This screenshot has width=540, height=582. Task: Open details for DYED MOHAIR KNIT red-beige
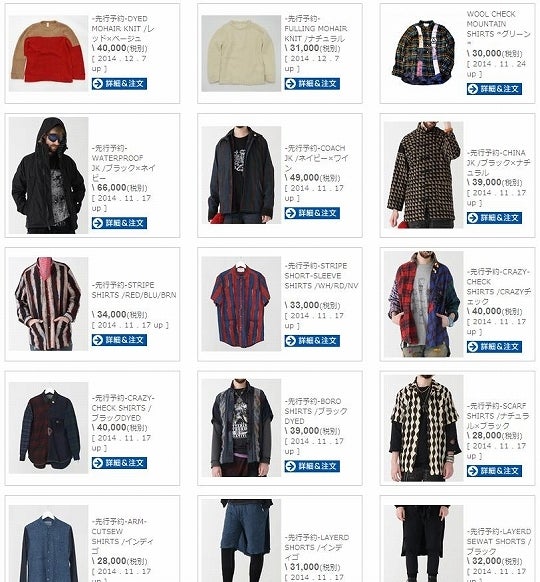[119, 84]
